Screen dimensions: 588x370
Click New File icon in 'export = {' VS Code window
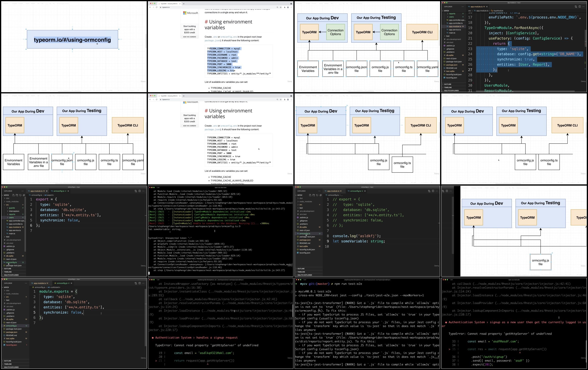[13, 195]
